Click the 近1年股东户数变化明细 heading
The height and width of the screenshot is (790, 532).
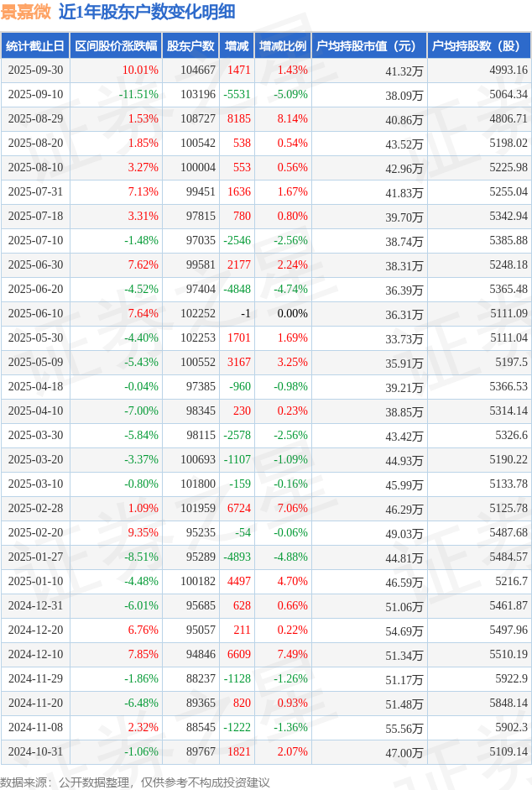(x=147, y=12)
